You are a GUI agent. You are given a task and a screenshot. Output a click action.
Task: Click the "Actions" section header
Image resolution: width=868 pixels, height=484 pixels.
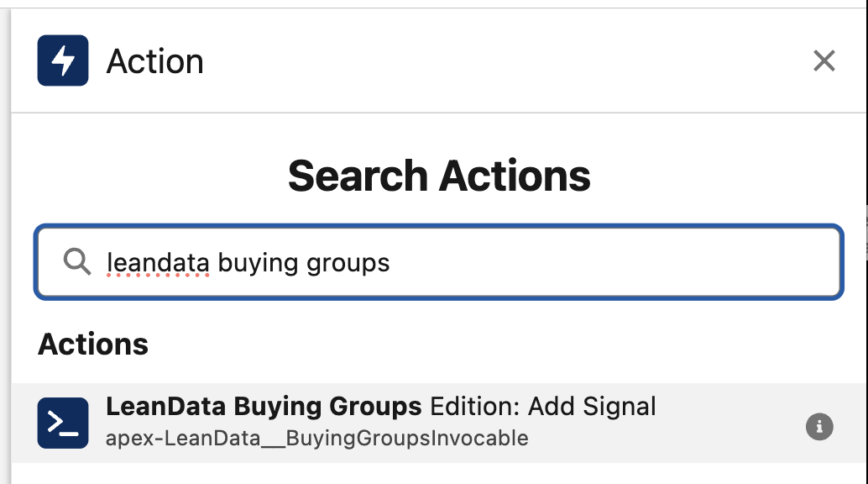tap(93, 345)
